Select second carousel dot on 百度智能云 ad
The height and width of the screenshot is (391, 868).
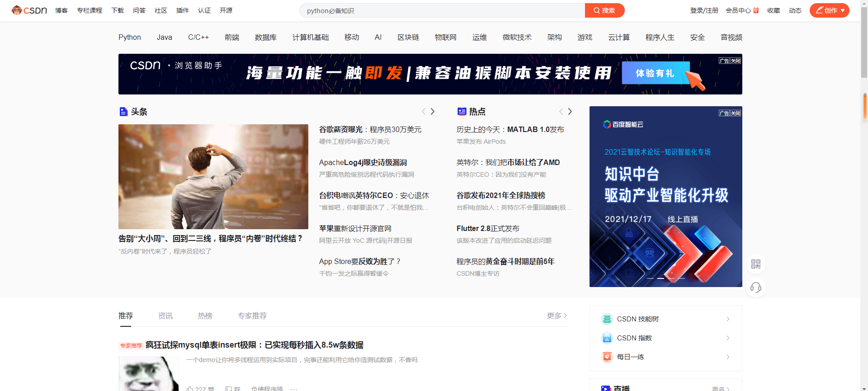point(660,278)
